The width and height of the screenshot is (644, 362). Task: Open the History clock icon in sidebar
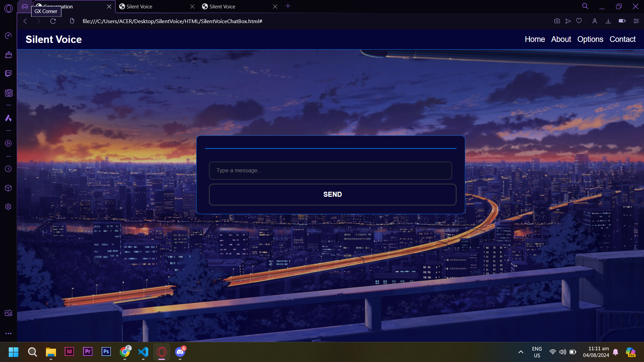pos(8,169)
